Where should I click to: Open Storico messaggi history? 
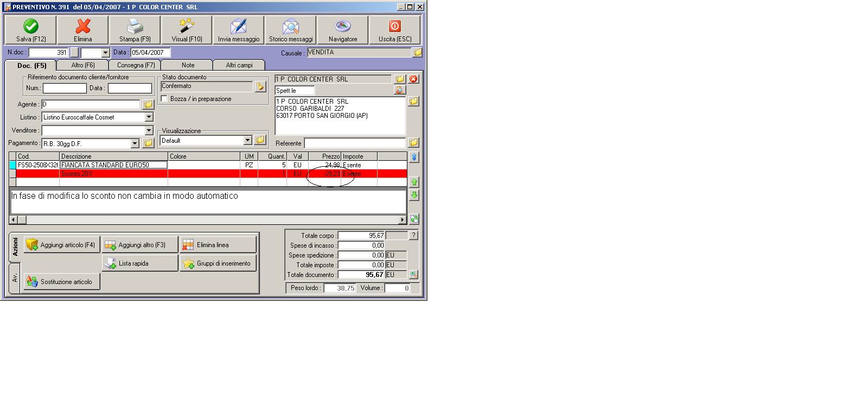coord(291,30)
